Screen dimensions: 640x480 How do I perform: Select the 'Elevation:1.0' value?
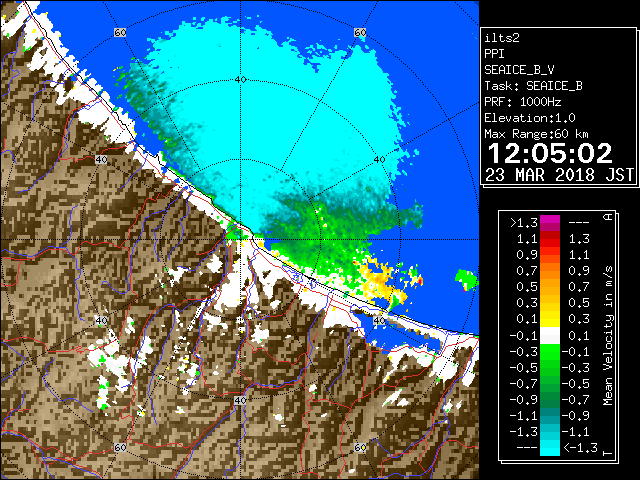(x=530, y=118)
